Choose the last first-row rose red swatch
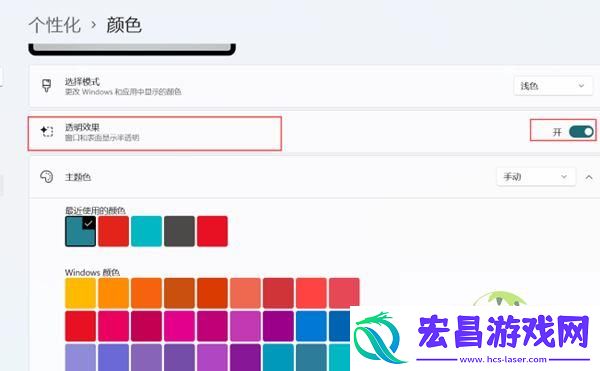 (344, 293)
